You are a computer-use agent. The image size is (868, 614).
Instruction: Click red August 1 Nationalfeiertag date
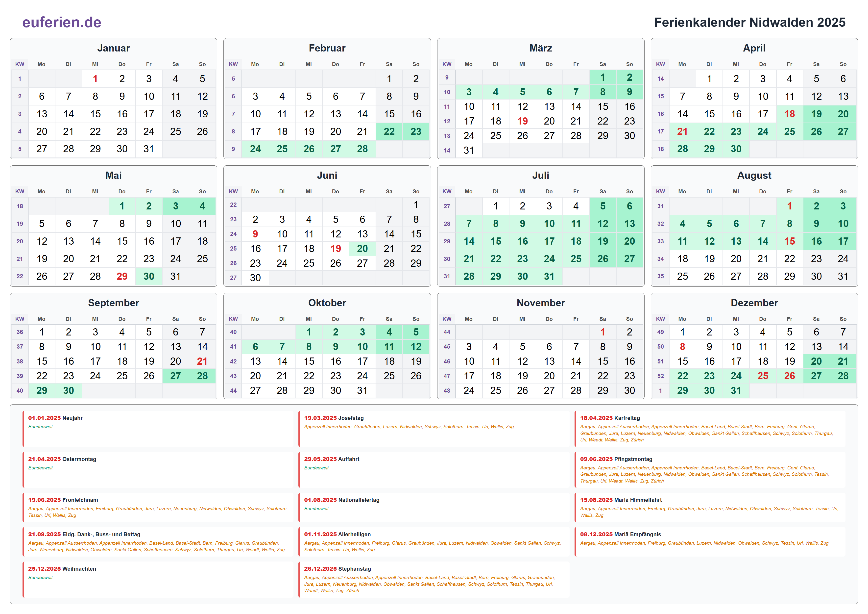point(789,206)
